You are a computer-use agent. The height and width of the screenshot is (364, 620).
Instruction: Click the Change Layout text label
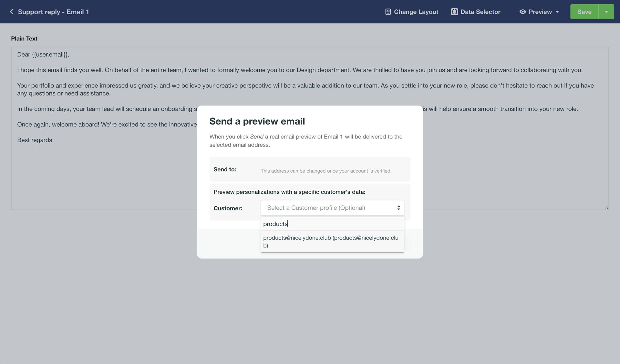click(416, 12)
